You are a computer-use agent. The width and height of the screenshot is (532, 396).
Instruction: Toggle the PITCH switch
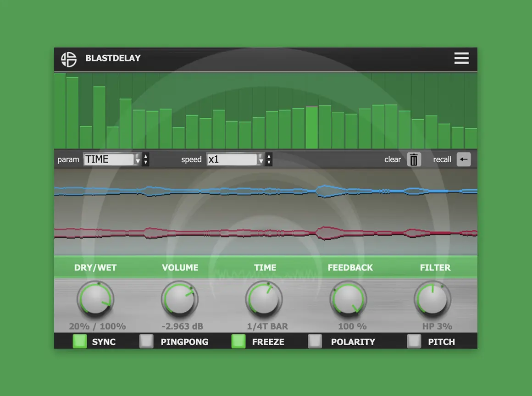414,341
